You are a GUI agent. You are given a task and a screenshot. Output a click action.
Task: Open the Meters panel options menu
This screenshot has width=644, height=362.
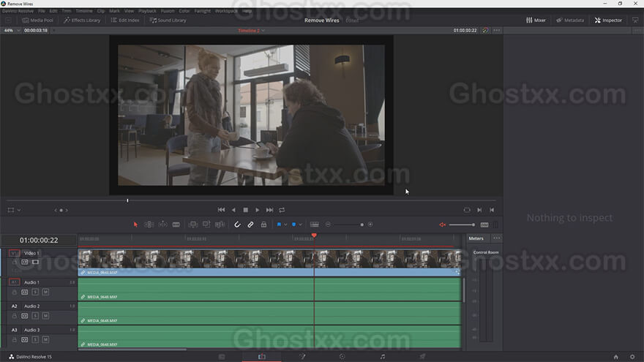(x=497, y=238)
